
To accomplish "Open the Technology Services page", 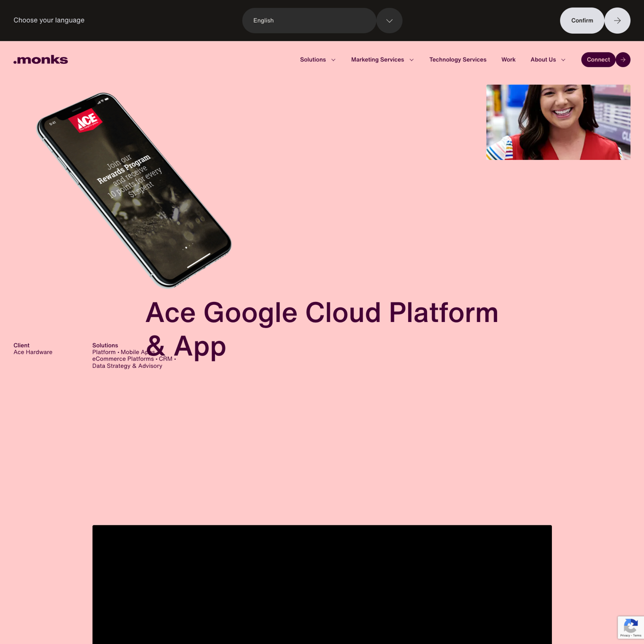I will 458,59.
